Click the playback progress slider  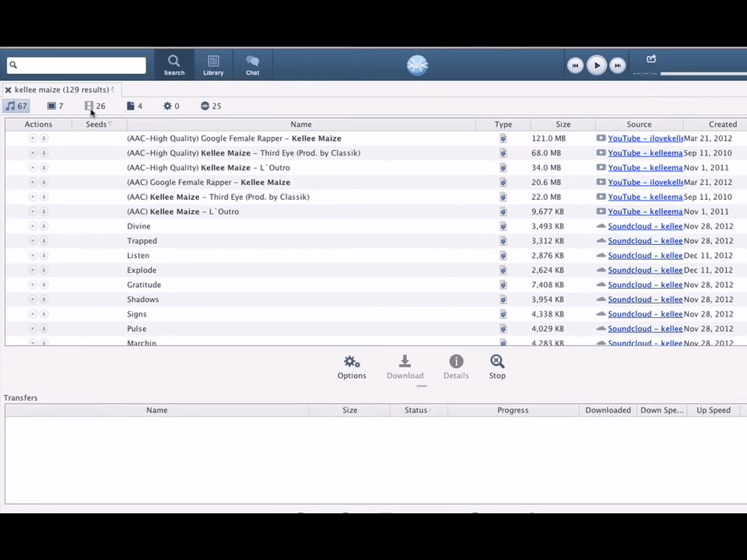pos(703,73)
